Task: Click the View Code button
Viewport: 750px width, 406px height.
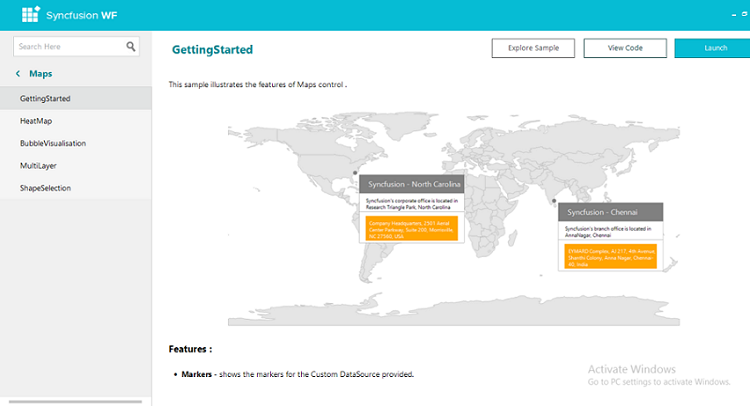Action: [625, 48]
